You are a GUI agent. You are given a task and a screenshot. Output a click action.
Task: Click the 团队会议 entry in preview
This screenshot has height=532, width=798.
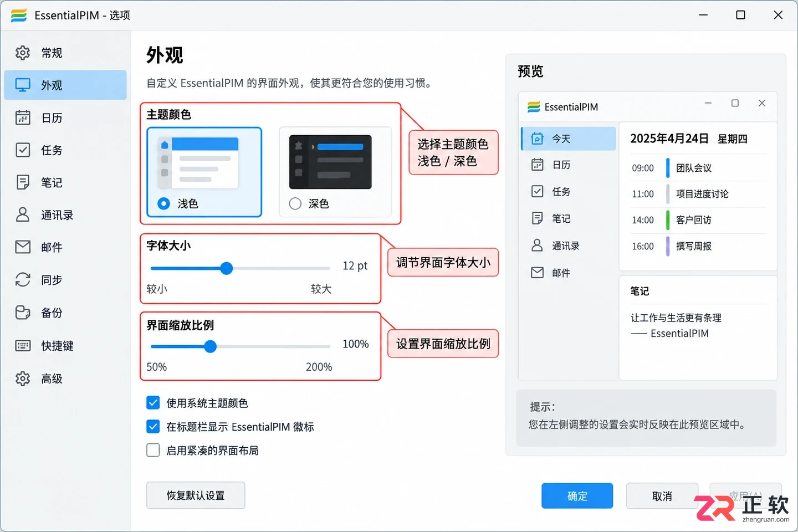pyautogui.click(x=694, y=168)
